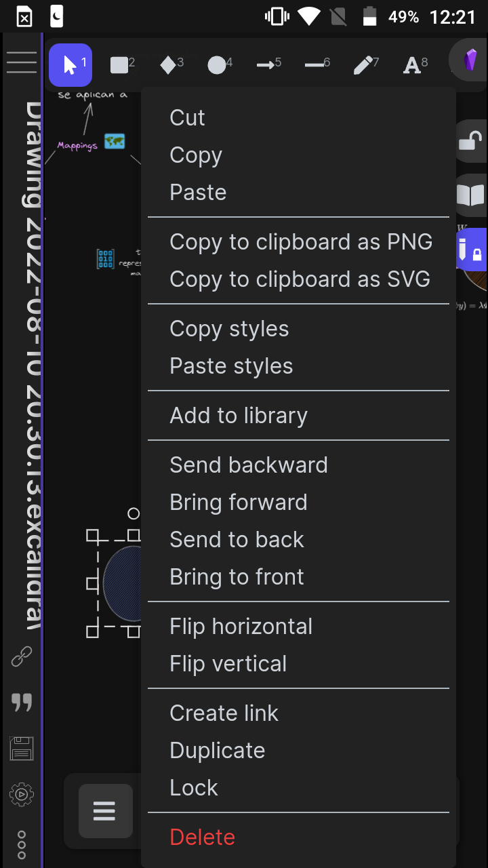This screenshot has height=868, width=488.
Task: Click the save diskette icon in sidebar
Action: pos(21,748)
